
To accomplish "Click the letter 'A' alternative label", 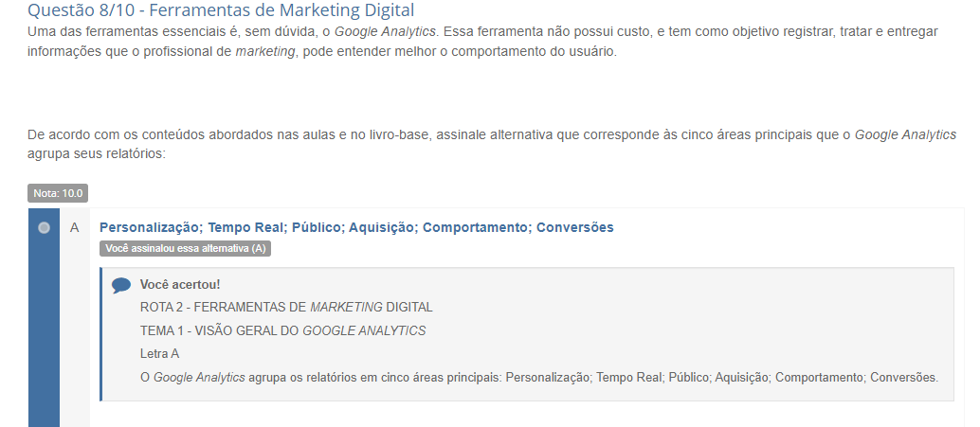I will click(75, 227).
